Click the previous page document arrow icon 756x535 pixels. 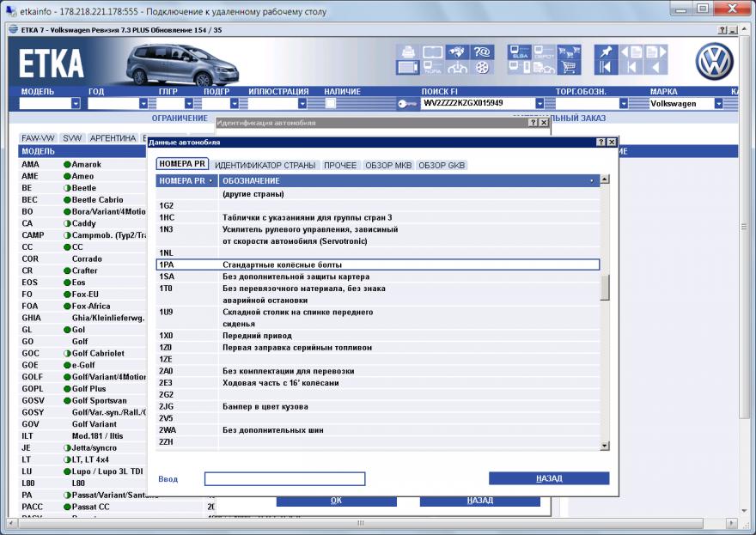click(x=631, y=52)
